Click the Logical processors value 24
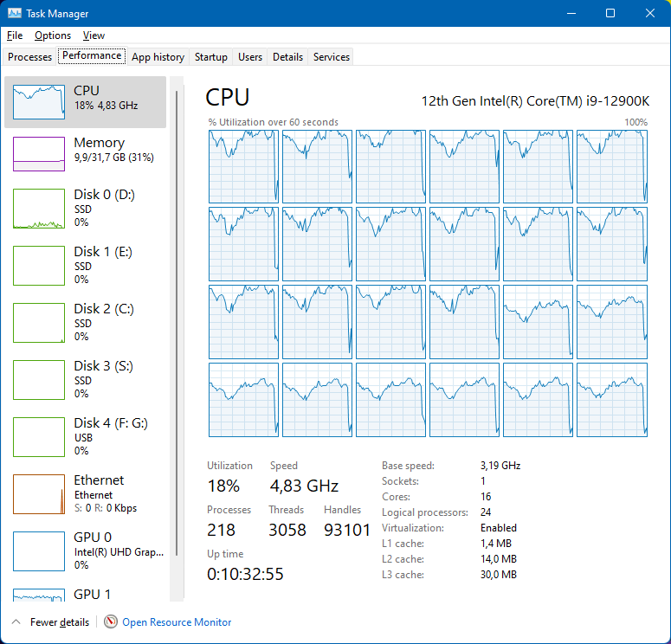 pyautogui.click(x=486, y=512)
